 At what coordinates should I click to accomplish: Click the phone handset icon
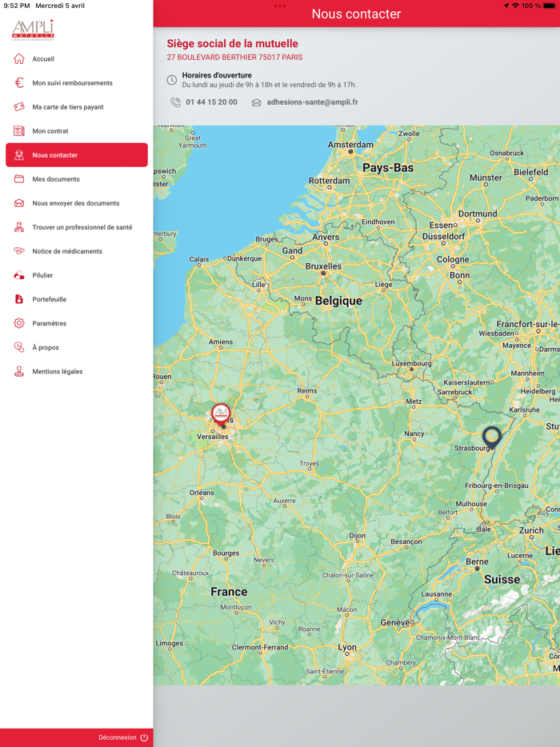coord(175,102)
